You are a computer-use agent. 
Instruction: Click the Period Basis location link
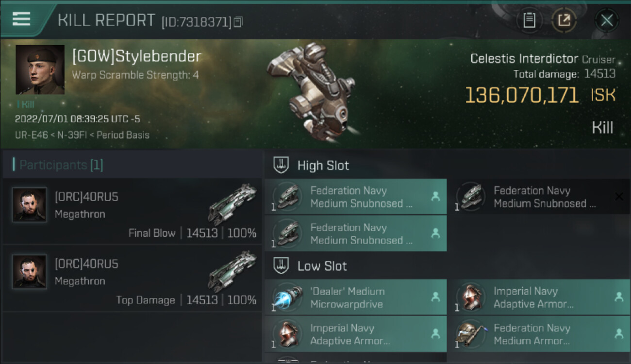coord(123,135)
